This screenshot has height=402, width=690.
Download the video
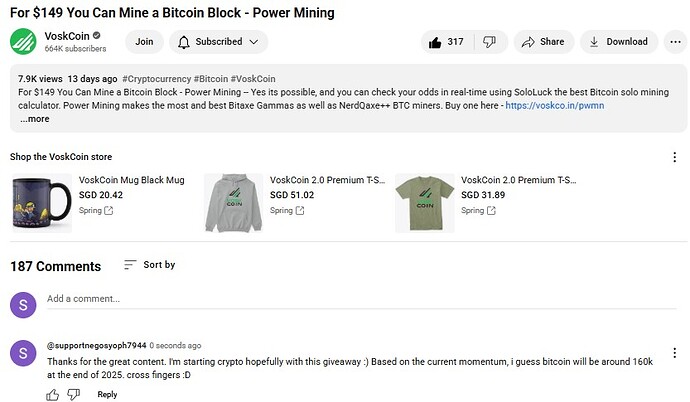pos(619,42)
